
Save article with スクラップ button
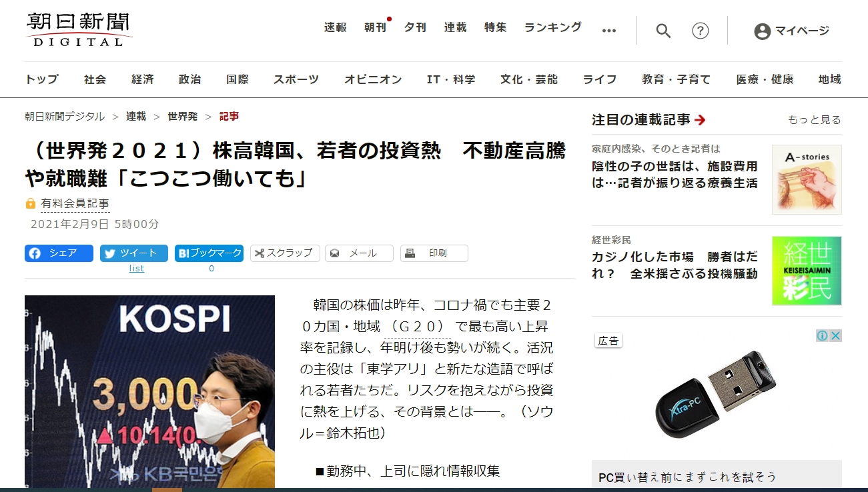coord(285,253)
